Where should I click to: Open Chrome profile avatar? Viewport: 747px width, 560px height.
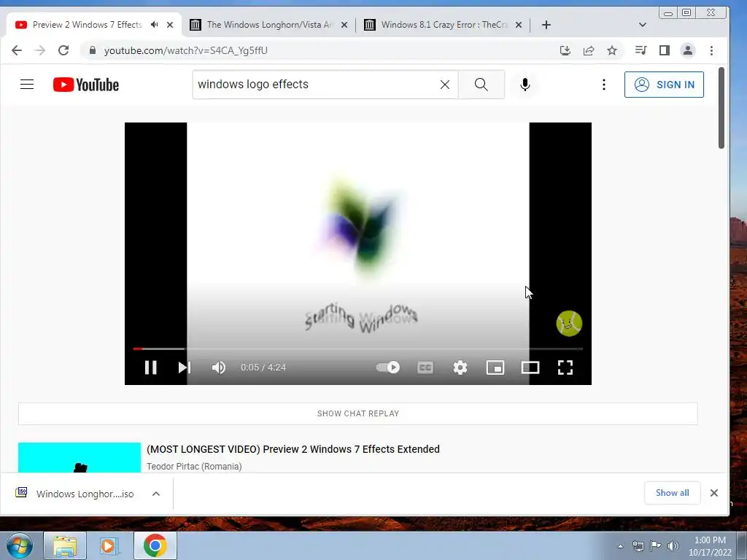pos(687,50)
